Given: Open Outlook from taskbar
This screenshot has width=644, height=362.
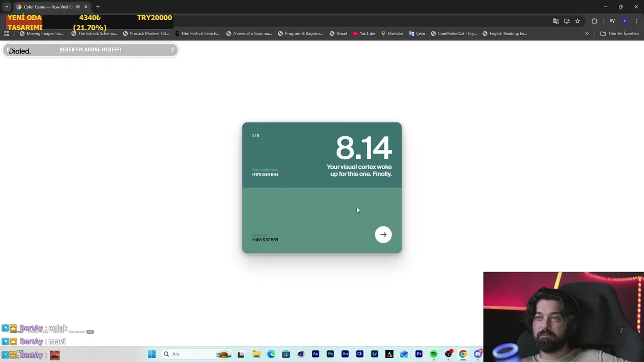Looking at the screenshot, I should click(404, 354).
